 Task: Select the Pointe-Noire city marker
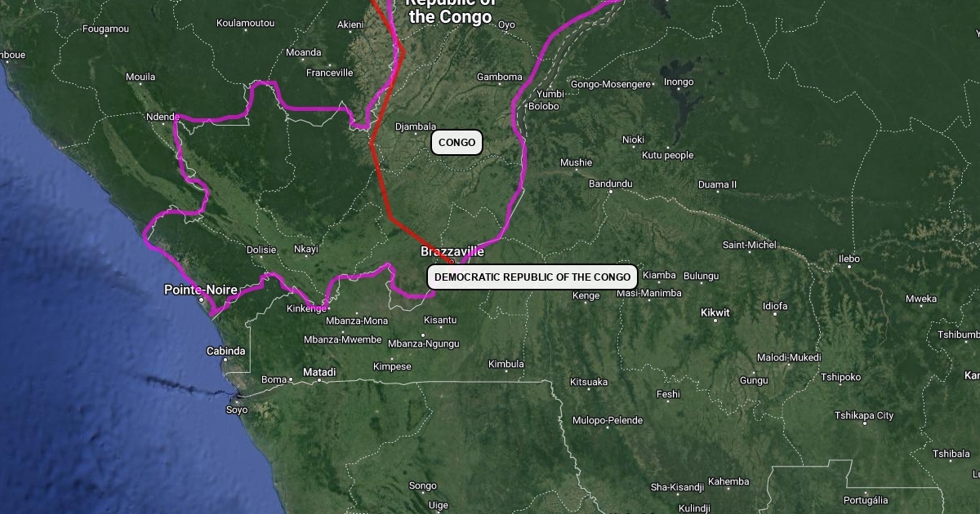[x=203, y=299]
